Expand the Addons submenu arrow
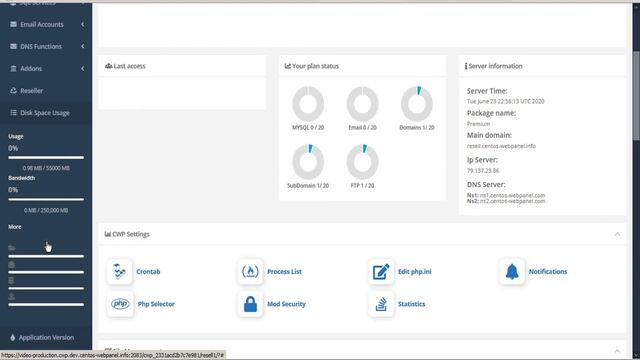 [x=82, y=69]
